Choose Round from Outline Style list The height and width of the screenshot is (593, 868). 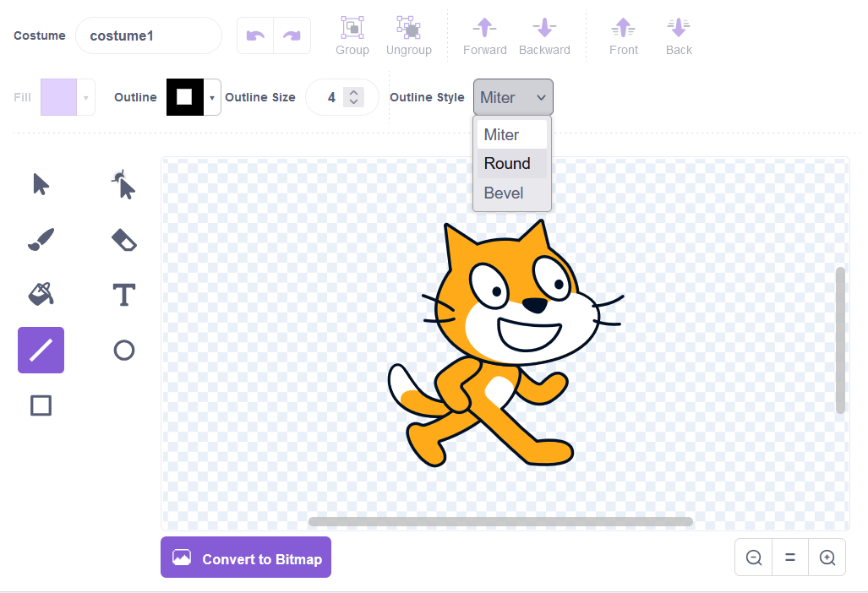click(507, 164)
